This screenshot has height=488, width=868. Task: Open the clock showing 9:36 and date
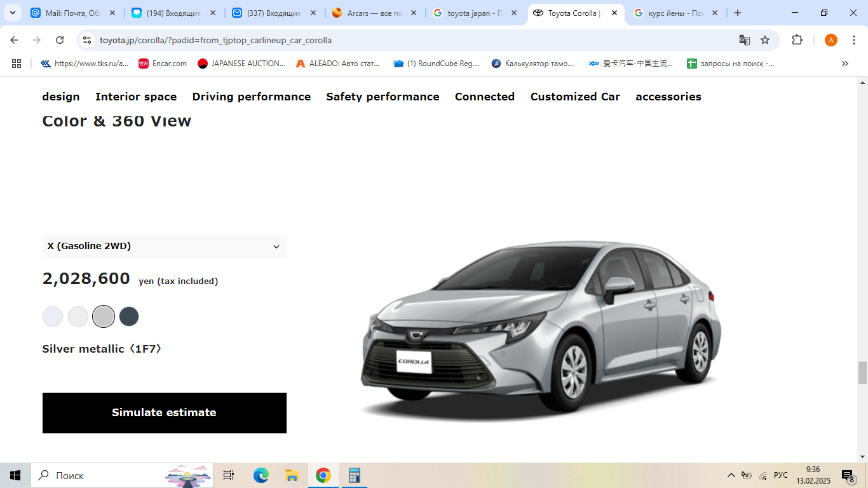tap(813, 475)
